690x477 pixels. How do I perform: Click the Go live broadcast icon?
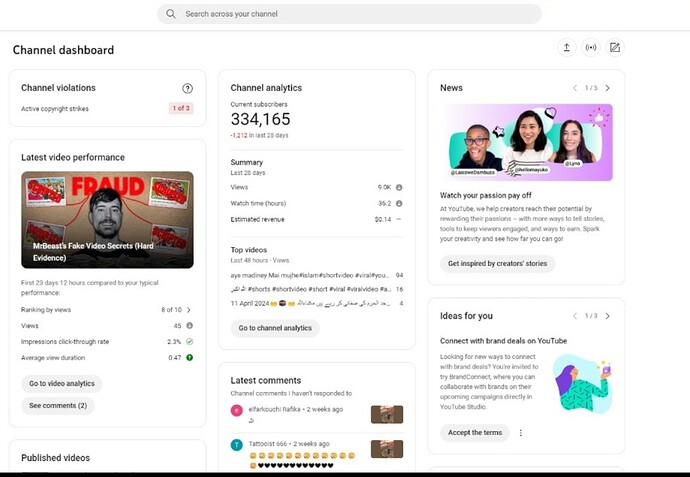591,48
